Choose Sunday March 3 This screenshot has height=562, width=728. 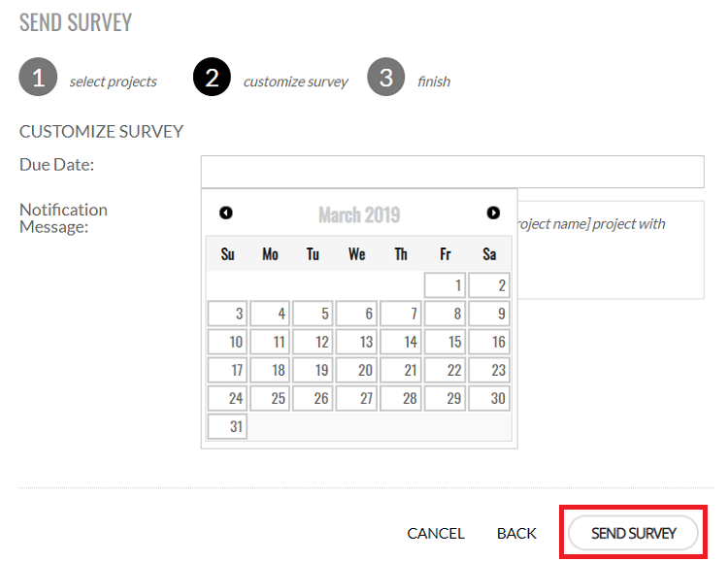tap(227, 314)
